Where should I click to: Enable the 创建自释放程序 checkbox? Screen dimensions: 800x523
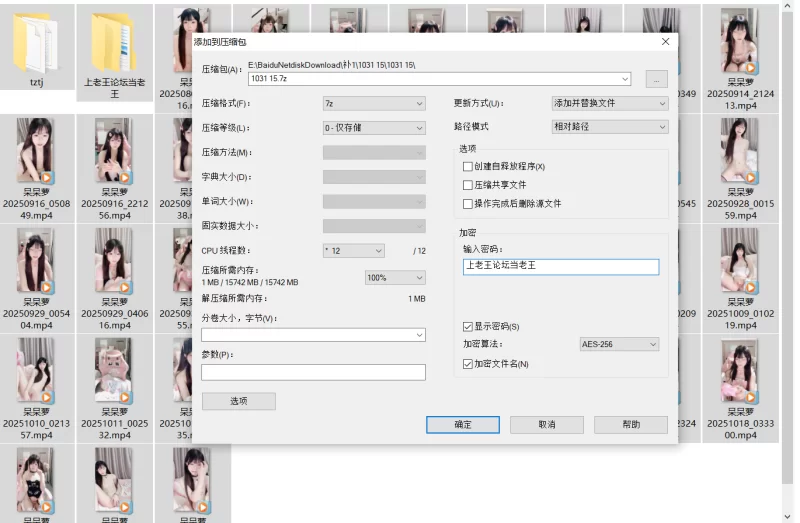click(467, 166)
